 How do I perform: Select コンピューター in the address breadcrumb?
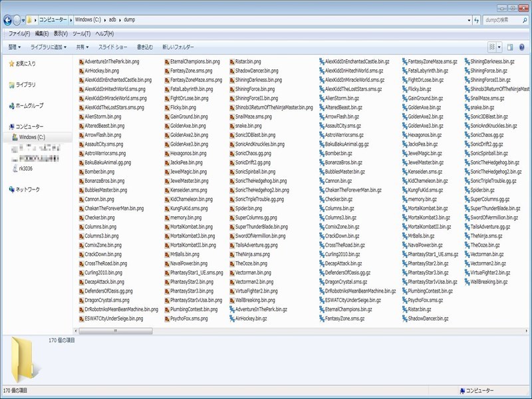53,20
